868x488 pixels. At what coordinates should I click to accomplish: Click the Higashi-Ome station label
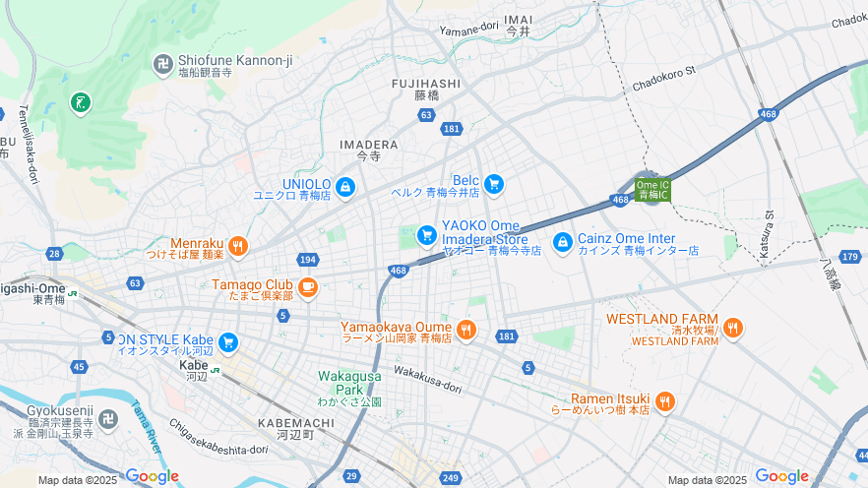(33, 294)
